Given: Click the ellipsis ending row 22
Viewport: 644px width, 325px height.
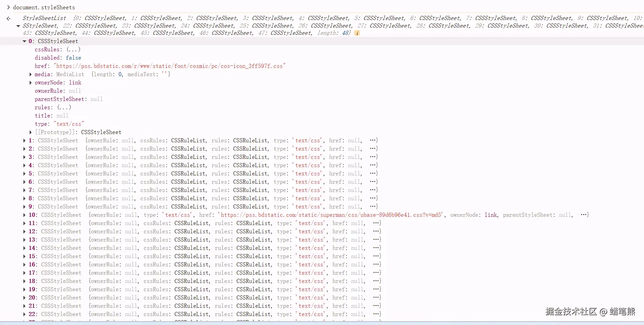Looking at the screenshot, I should pyautogui.click(x=376, y=314).
